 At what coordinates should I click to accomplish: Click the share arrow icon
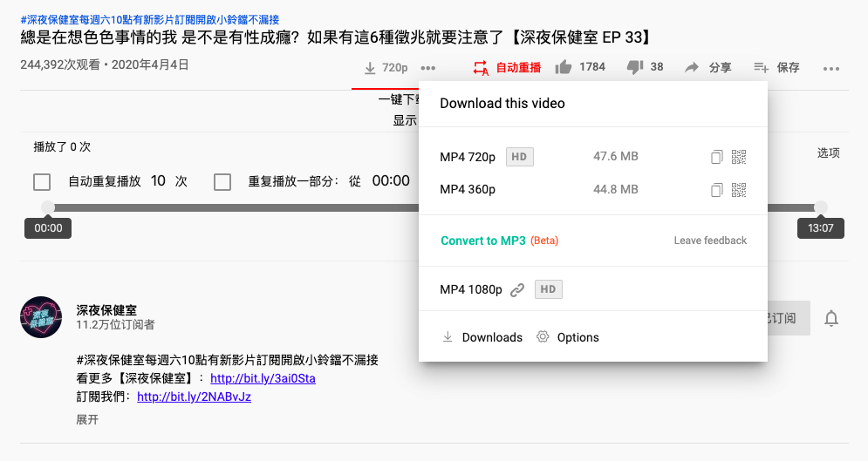[692, 67]
